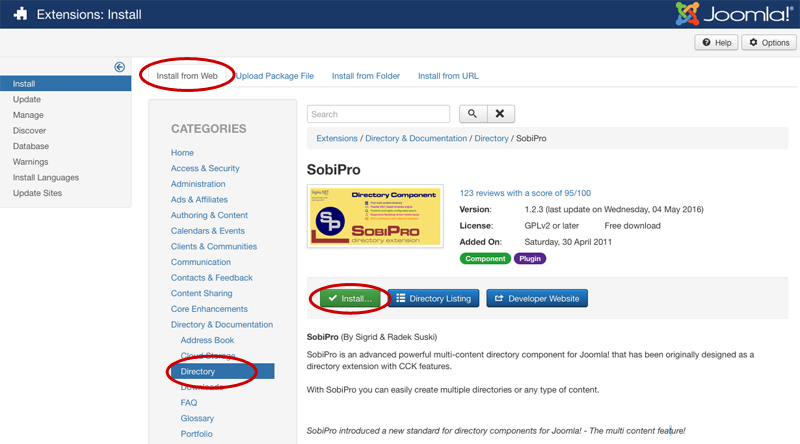Open Directory & Documentation category in list
The height and width of the screenshot is (444, 800).
pyautogui.click(x=222, y=325)
